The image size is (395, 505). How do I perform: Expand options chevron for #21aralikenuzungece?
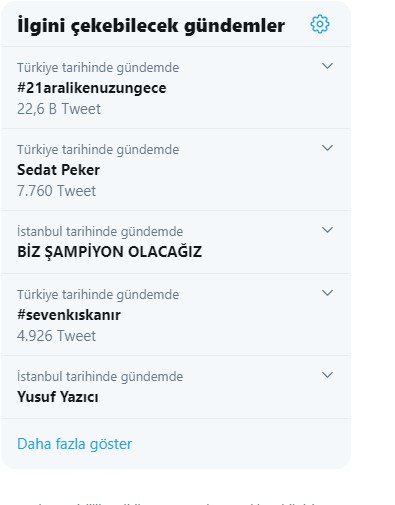click(327, 66)
